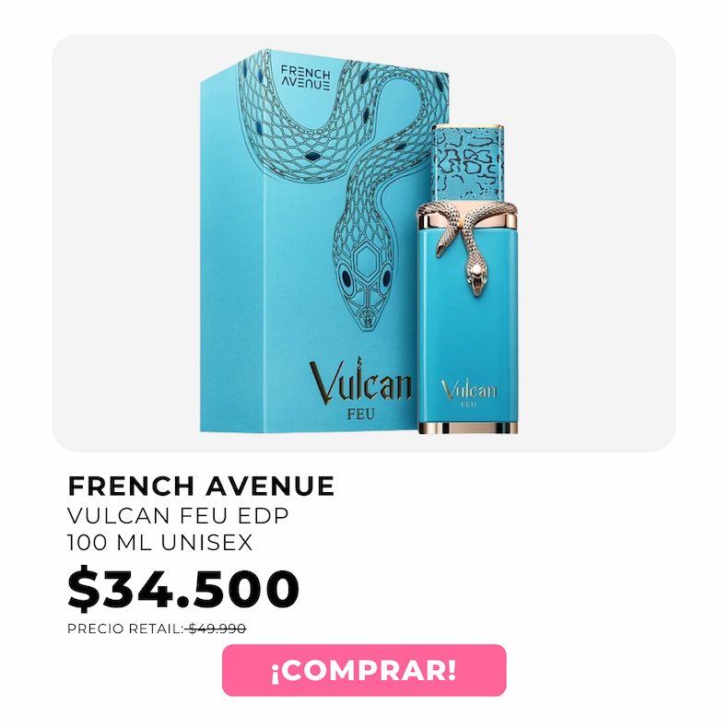Click the FEU text beneath Vulcan on the box

360,414
